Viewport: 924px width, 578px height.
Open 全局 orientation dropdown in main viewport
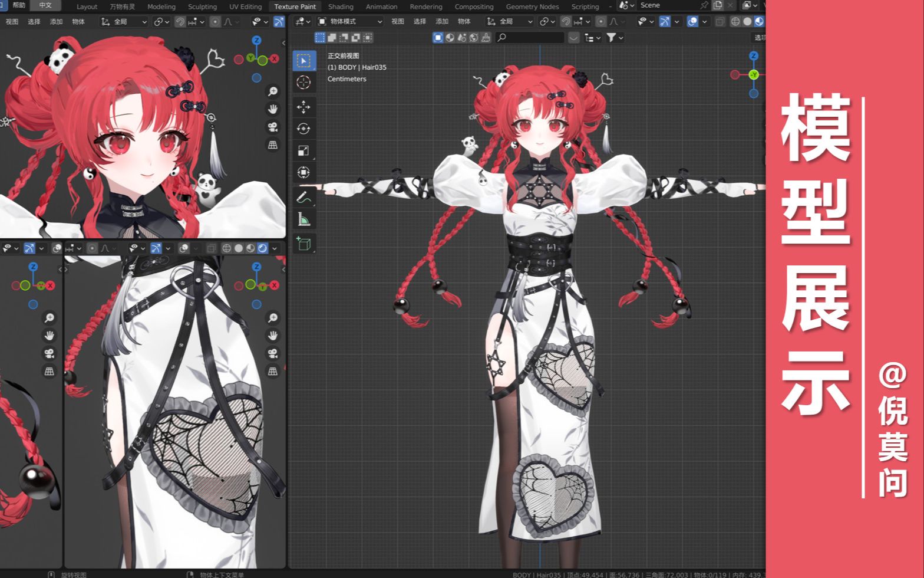pos(510,21)
